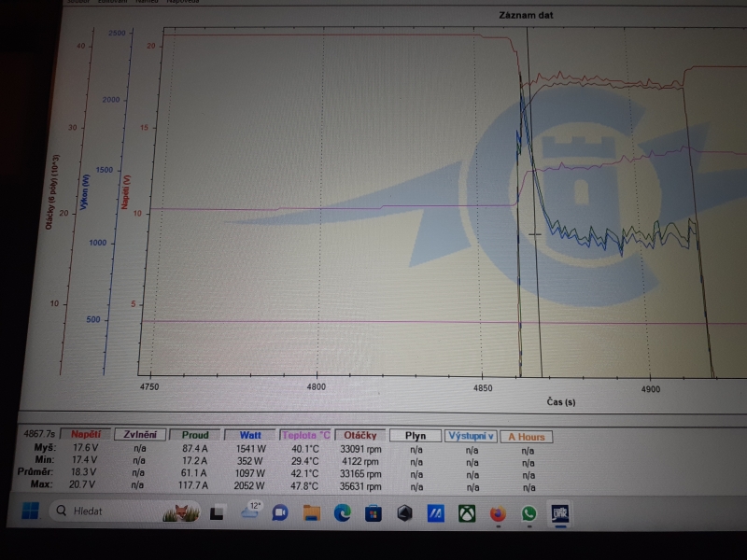Click the Max voltage value 20.7 V

pos(82,484)
